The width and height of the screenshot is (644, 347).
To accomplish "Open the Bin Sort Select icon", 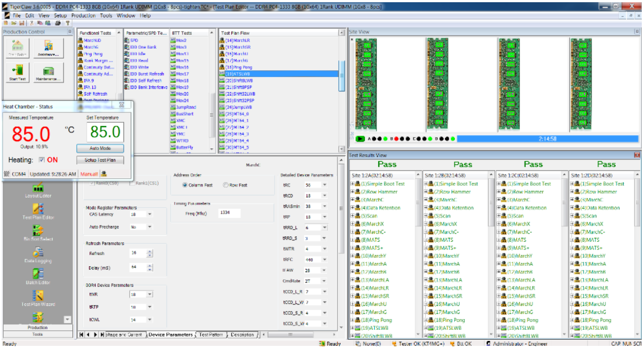I will (38, 232).
